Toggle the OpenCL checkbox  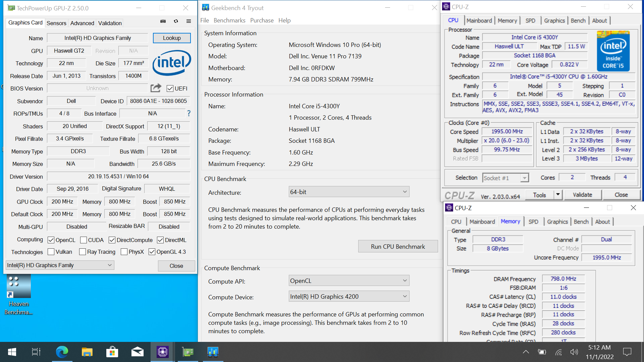[x=51, y=240]
